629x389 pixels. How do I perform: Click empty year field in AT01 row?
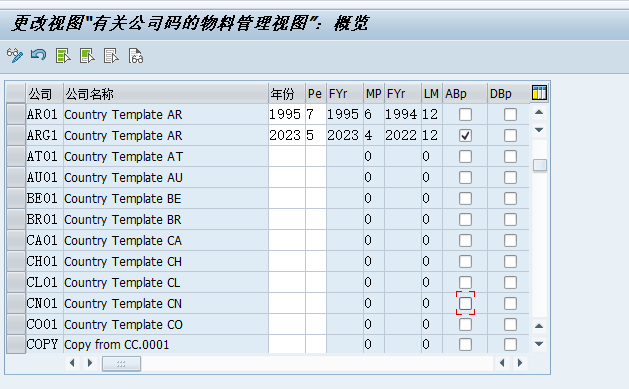click(x=287, y=156)
